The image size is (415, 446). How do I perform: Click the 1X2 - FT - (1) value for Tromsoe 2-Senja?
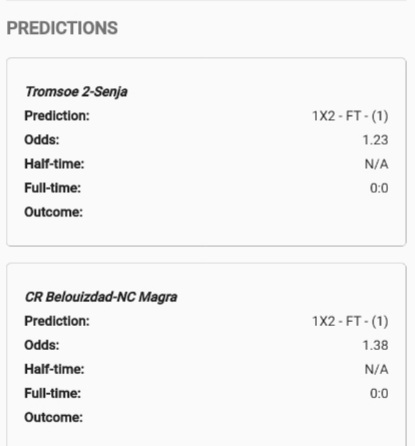[x=350, y=116]
